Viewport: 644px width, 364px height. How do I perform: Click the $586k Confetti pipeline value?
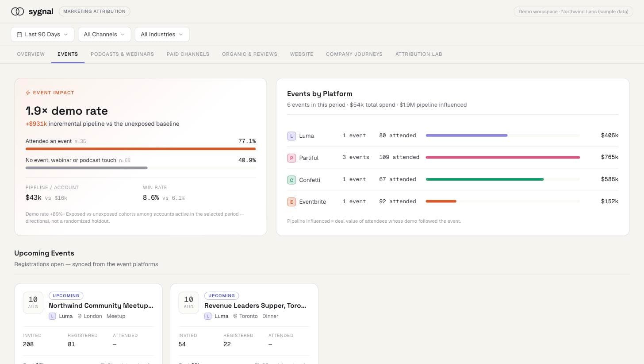(609, 179)
